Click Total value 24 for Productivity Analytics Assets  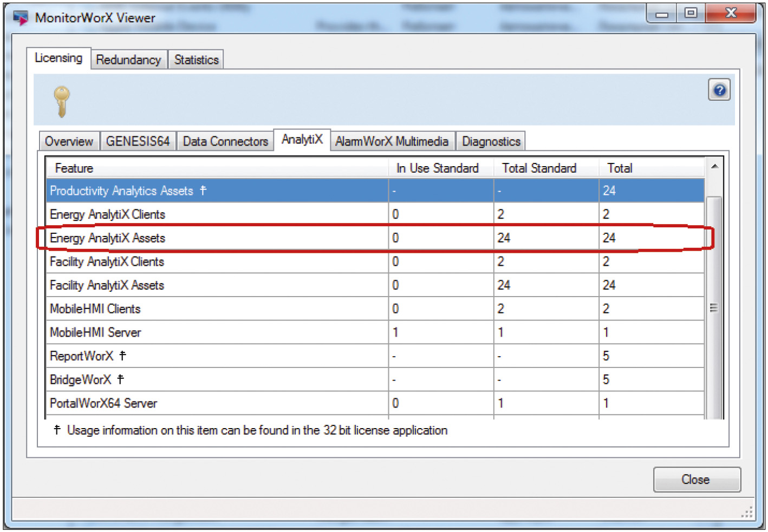(609, 191)
